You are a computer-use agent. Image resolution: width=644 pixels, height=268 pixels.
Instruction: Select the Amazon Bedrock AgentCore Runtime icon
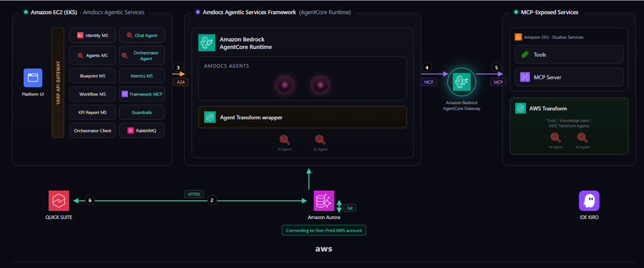tap(207, 43)
